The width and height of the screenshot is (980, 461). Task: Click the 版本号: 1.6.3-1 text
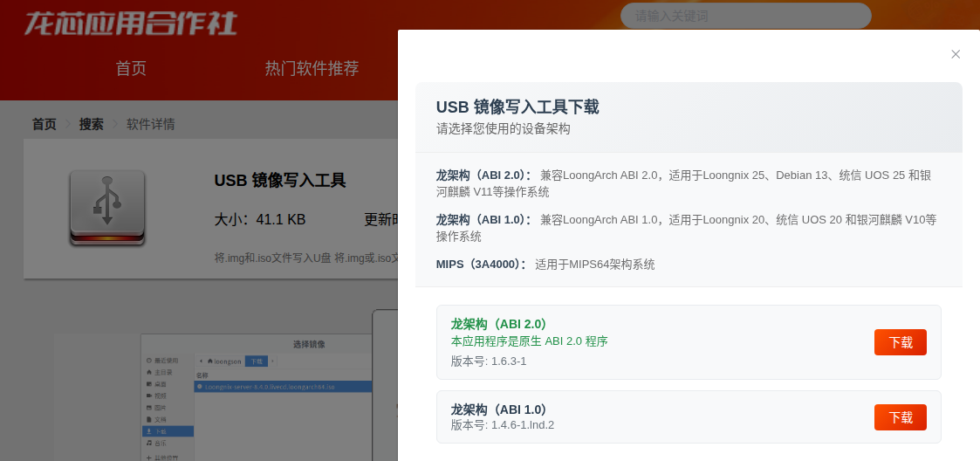pyautogui.click(x=489, y=361)
